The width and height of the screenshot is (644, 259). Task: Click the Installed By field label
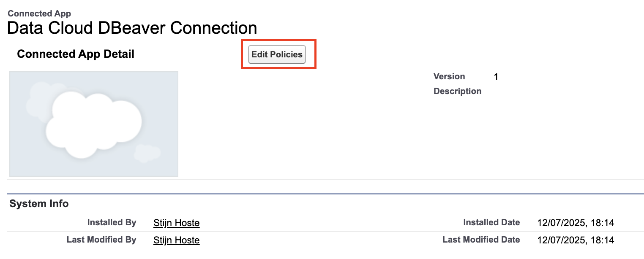pyautogui.click(x=112, y=222)
